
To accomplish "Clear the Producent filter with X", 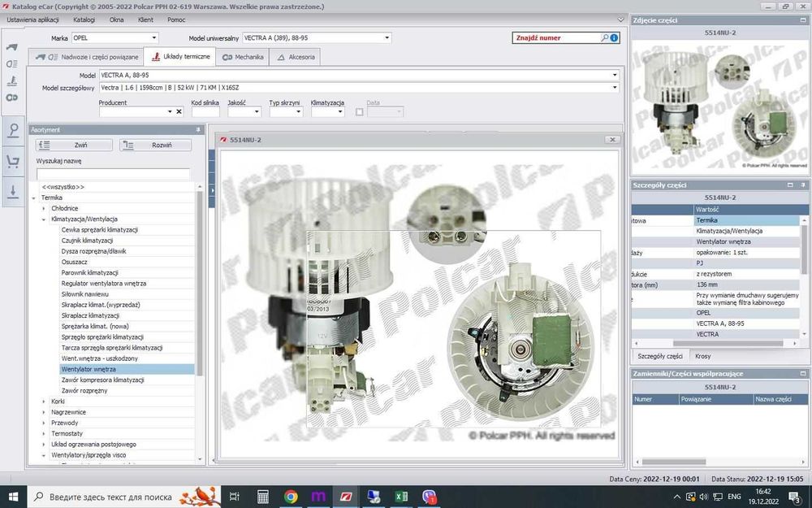I will pos(179,111).
